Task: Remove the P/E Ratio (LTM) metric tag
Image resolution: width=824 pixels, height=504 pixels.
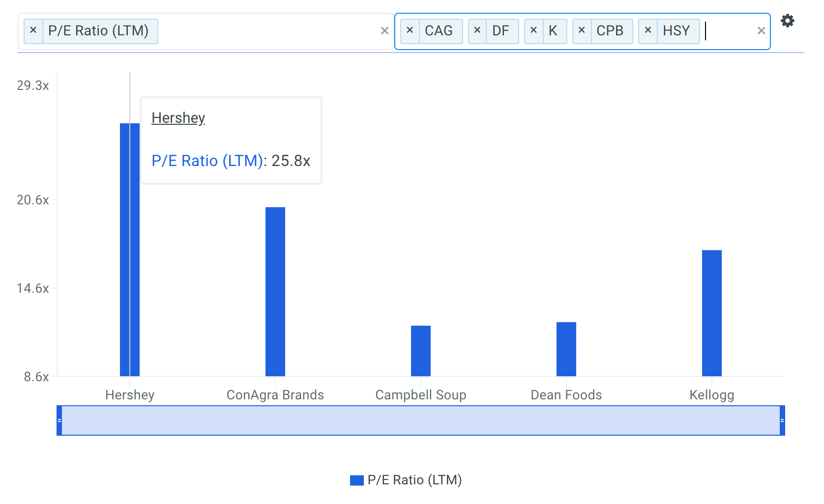Action: (x=33, y=30)
